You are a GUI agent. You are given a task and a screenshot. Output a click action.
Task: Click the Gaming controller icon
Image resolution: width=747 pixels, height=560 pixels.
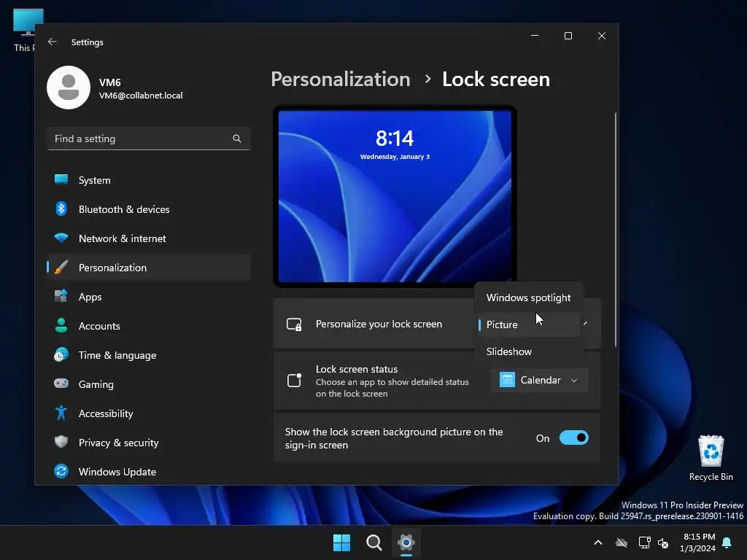tap(61, 384)
